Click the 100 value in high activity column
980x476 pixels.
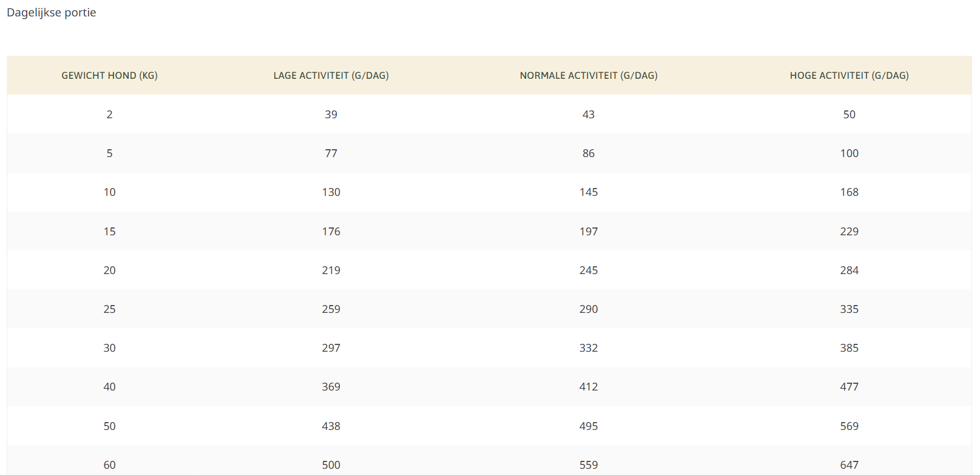849,153
